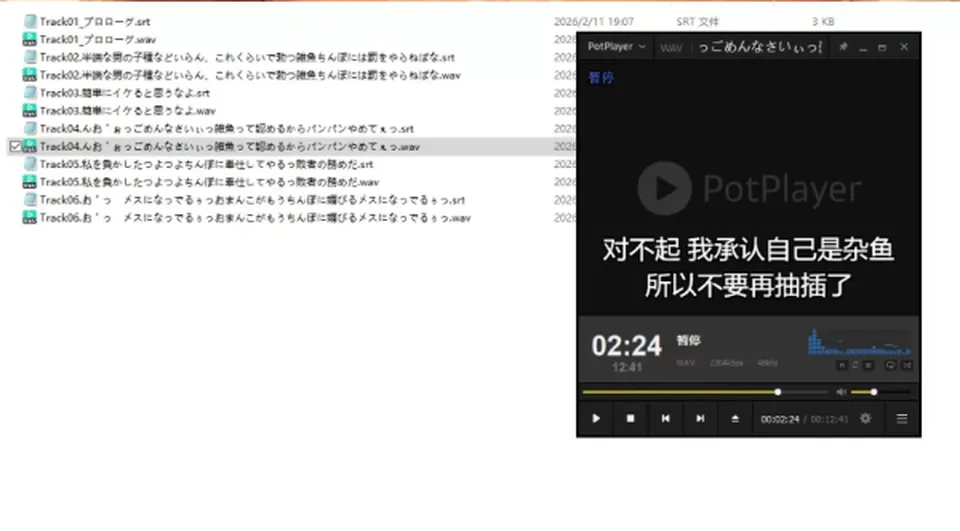Maximize the PotPlayer window
Screen dimensions: 960x531
point(882,47)
